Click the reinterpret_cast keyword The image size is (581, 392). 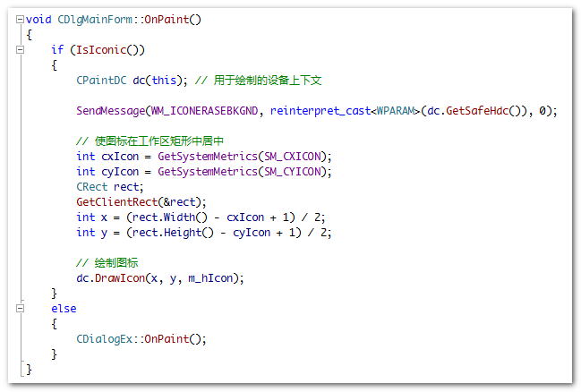[x=320, y=110]
